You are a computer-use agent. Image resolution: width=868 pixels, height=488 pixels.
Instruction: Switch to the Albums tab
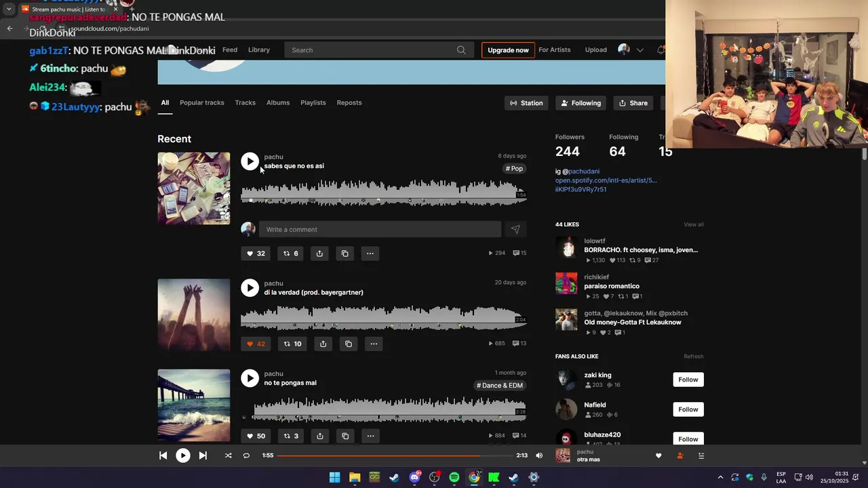click(x=278, y=102)
